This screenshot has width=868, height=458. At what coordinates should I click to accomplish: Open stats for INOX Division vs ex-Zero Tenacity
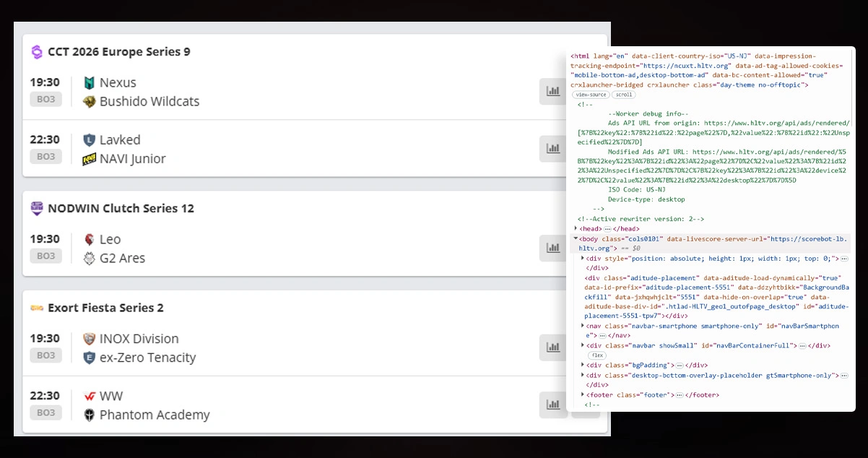coord(553,347)
